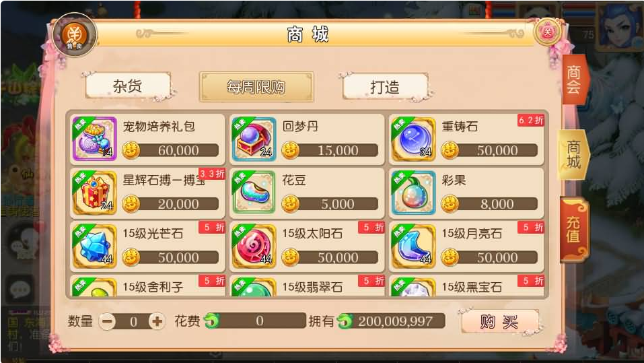Click the 彩果 rainbow fruit icon
Viewport: 644px width, 363px height.
(413, 193)
